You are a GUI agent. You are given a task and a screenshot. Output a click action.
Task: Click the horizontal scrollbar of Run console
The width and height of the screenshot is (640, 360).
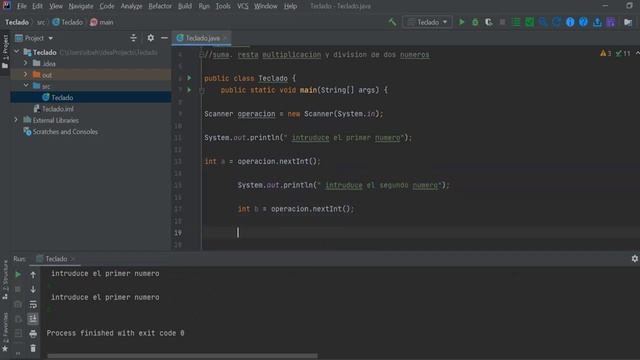point(182,356)
